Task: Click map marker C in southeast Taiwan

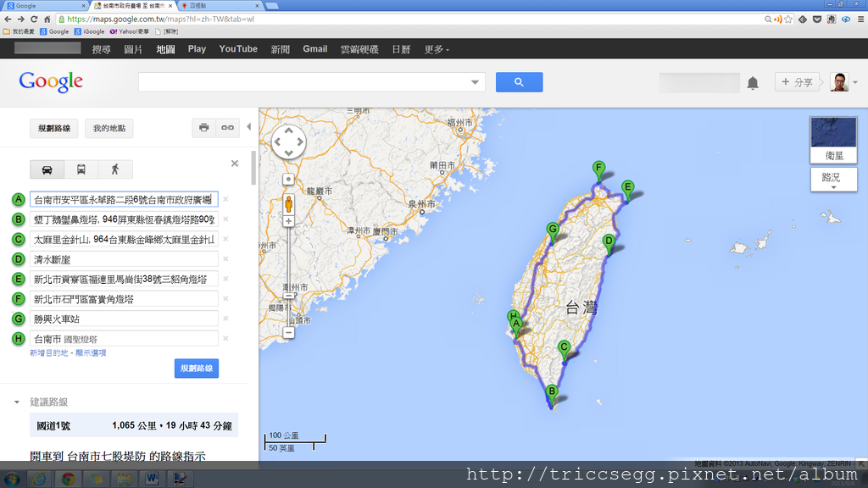Action: pos(564,350)
